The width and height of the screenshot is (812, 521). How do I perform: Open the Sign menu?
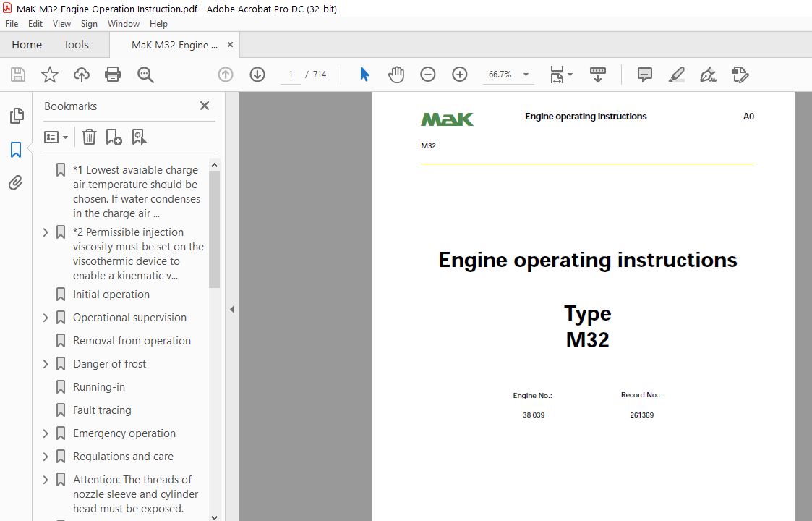(89, 24)
